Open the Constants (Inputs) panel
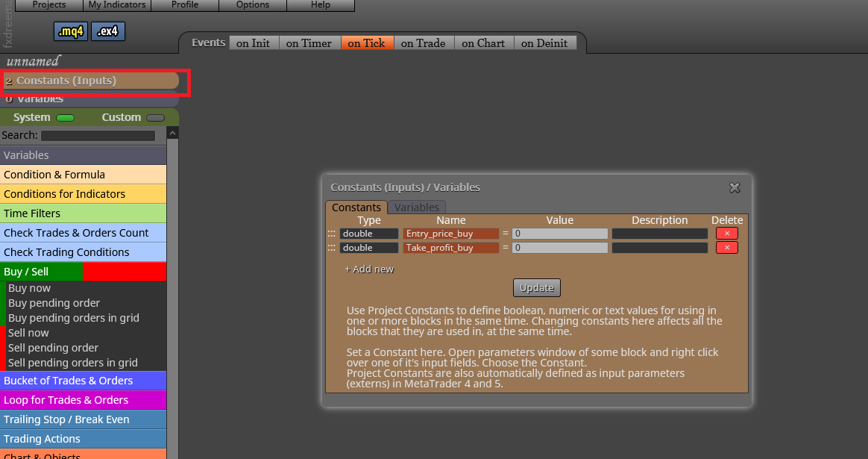The height and width of the screenshot is (459, 868). [91, 81]
